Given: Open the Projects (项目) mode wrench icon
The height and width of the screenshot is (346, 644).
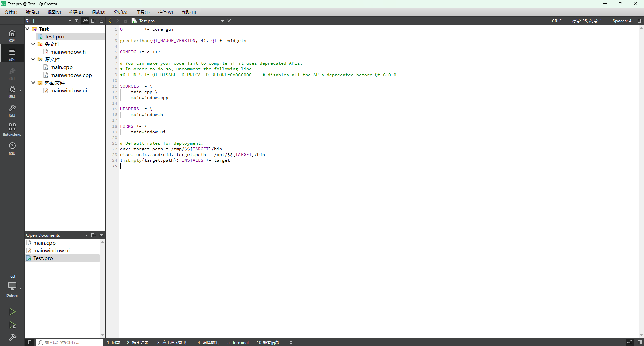Looking at the screenshot, I should coord(12,110).
